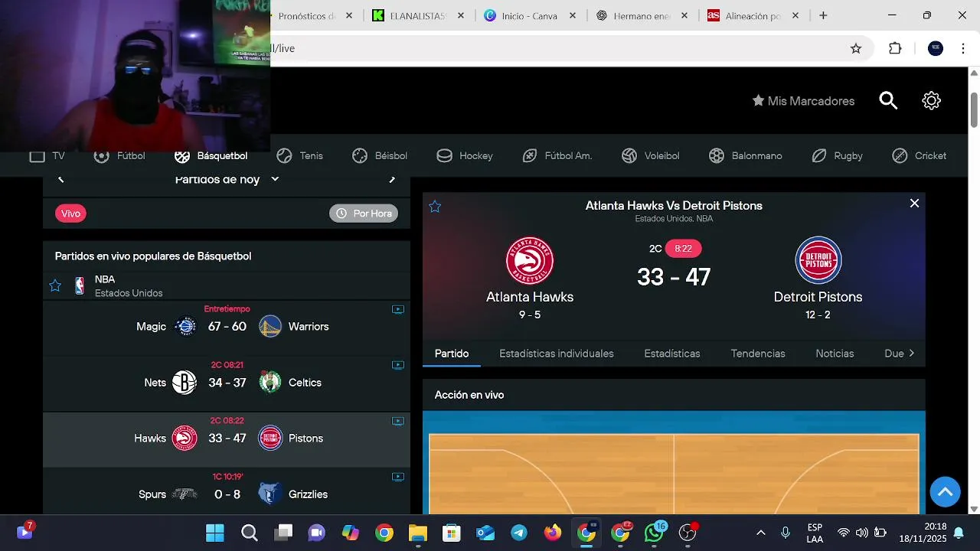Screen dimensions: 980x551
Task: Favorite the NBA league star
Action: [55, 285]
